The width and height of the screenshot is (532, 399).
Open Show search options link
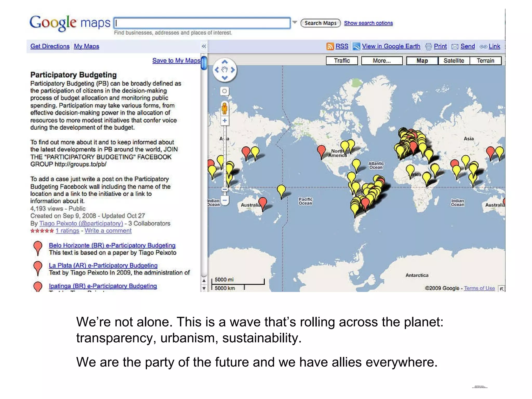[x=368, y=23]
